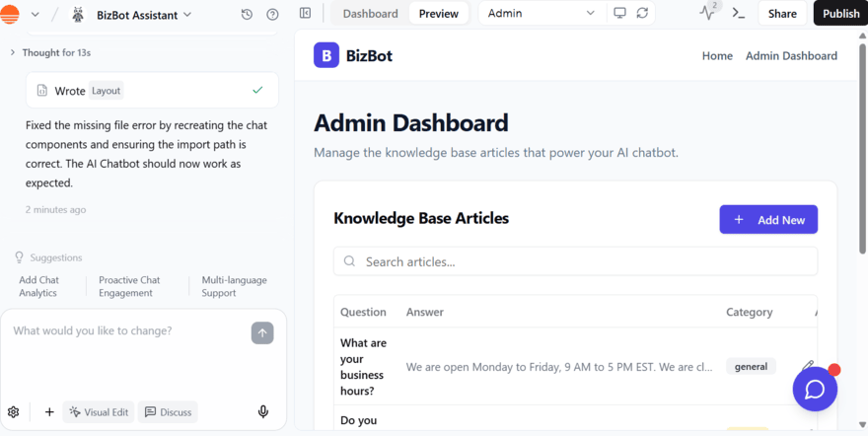Click the Publish button
The image size is (868, 436).
click(x=840, y=14)
